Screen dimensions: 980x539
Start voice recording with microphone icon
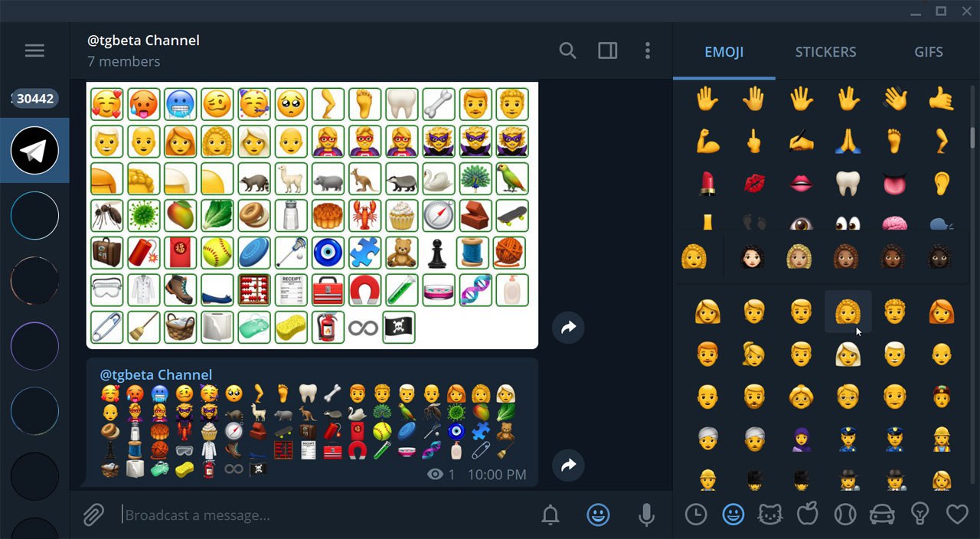(x=646, y=515)
